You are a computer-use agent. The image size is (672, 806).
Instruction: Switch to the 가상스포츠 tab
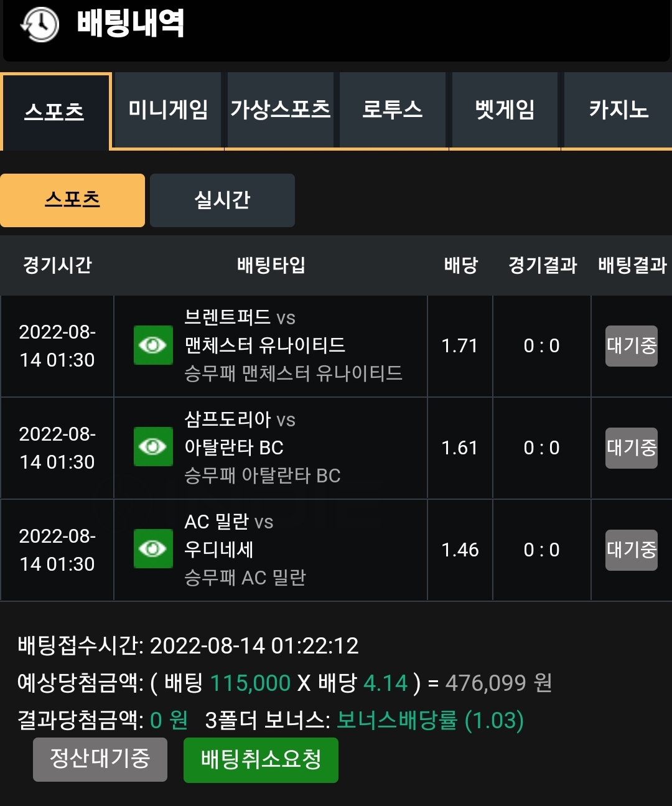click(281, 110)
